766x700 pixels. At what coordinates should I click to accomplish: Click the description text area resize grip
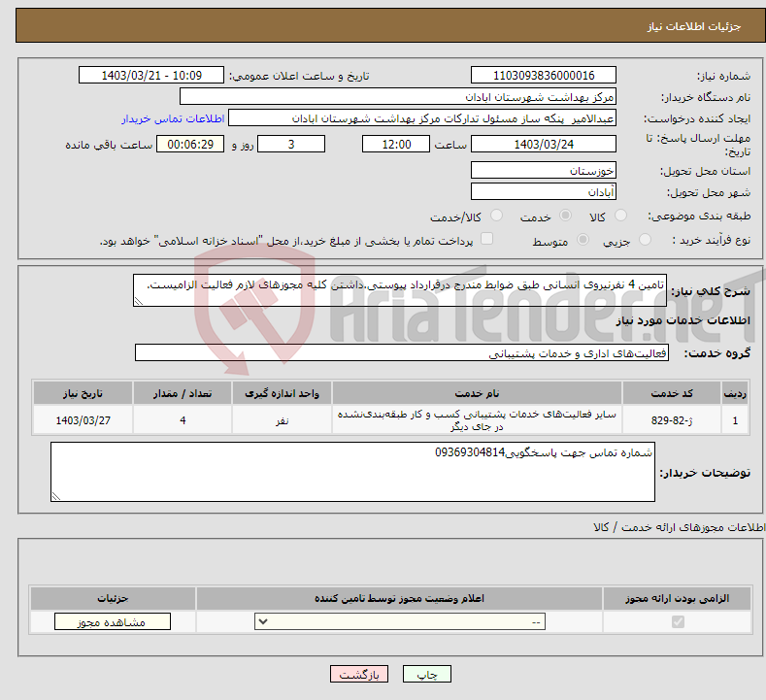(139, 301)
